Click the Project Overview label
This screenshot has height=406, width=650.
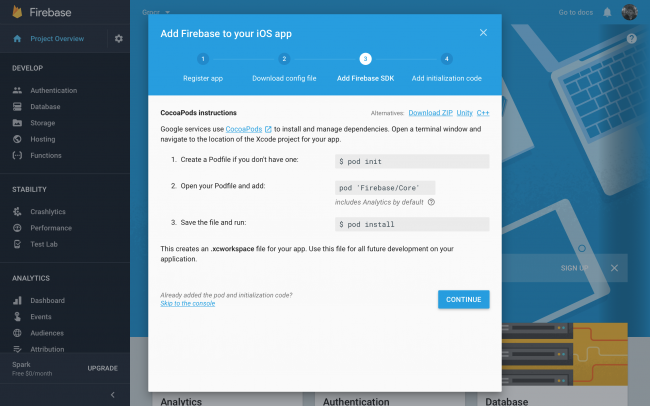point(57,39)
